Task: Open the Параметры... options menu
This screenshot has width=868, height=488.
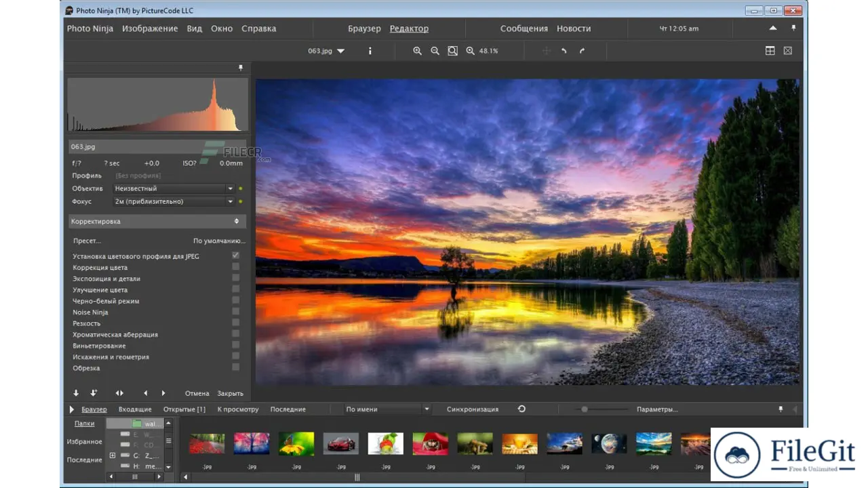Action: (x=657, y=409)
